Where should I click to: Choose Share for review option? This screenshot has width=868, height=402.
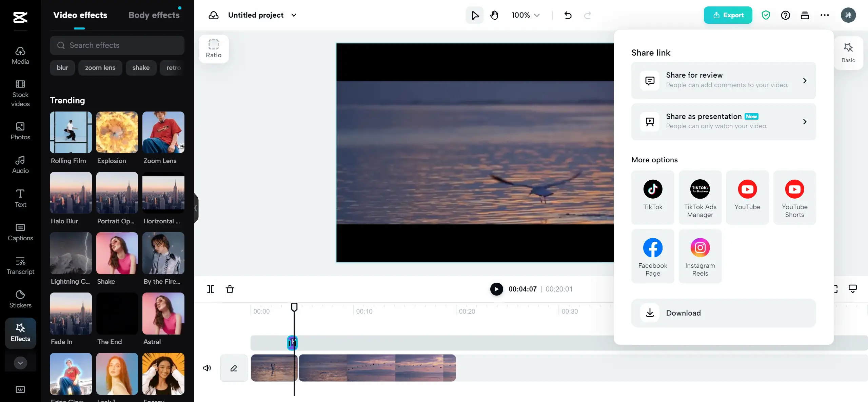click(x=723, y=80)
